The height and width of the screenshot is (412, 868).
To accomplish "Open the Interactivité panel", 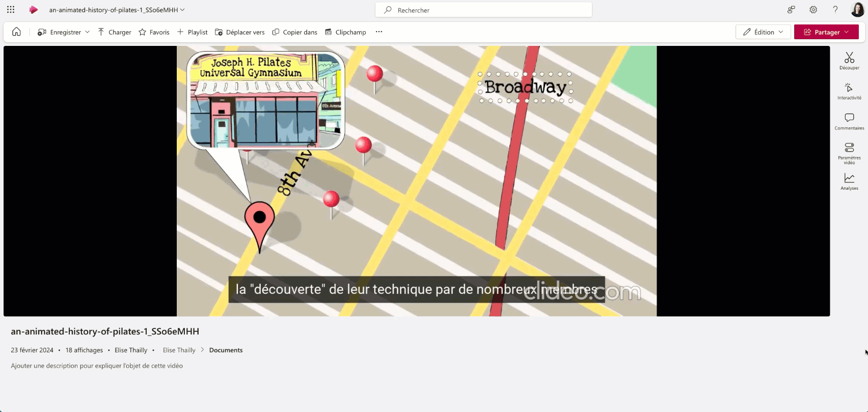I will point(849,91).
